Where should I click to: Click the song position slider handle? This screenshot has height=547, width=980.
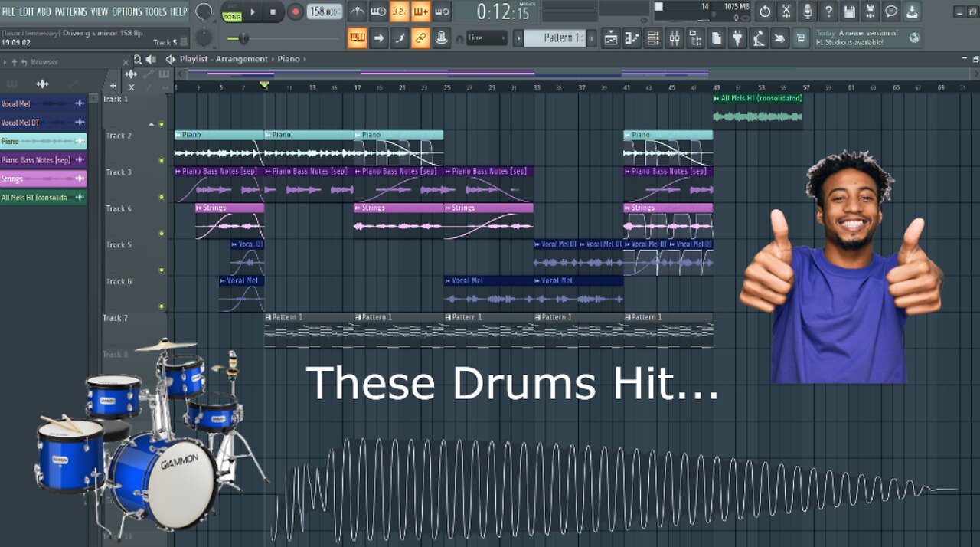click(x=243, y=38)
